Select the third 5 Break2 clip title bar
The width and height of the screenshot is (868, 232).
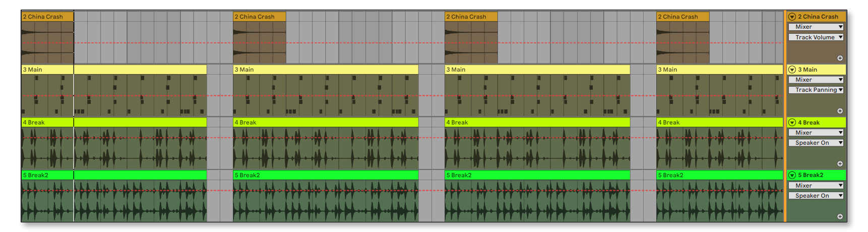tap(537, 176)
